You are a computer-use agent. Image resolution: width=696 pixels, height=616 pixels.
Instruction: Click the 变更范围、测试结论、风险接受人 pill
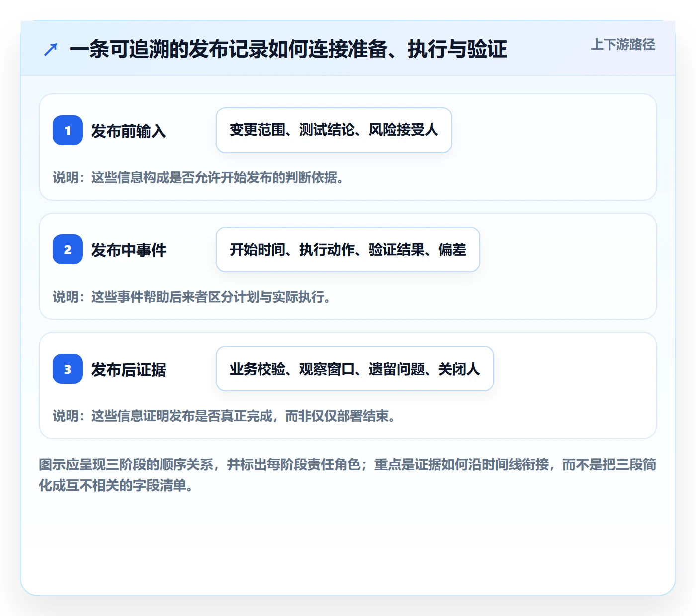tap(334, 130)
